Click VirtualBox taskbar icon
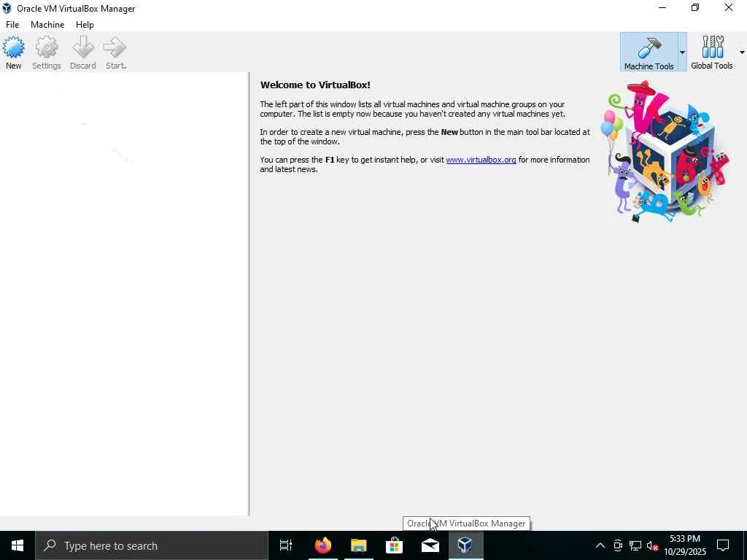This screenshot has height=560, width=747. tap(465, 545)
